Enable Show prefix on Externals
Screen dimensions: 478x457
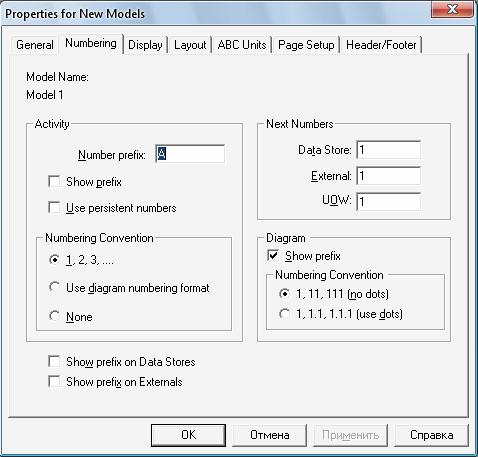pyautogui.click(x=54, y=381)
